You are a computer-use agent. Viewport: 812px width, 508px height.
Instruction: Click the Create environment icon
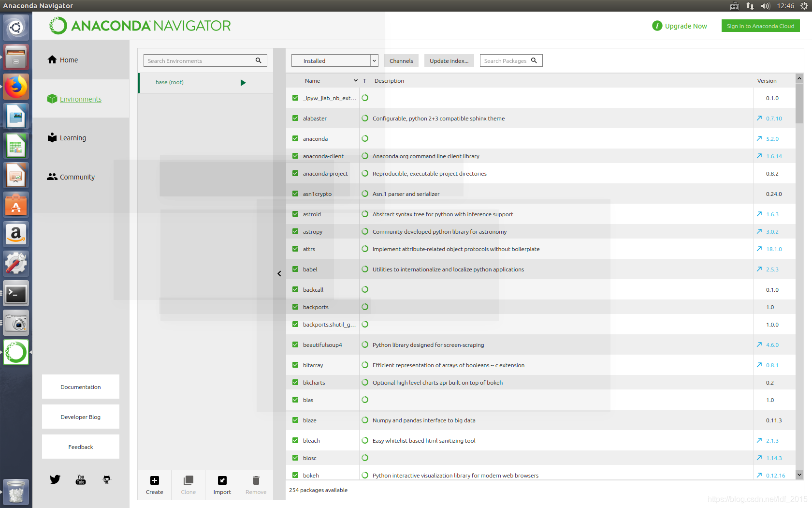[155, 480]
